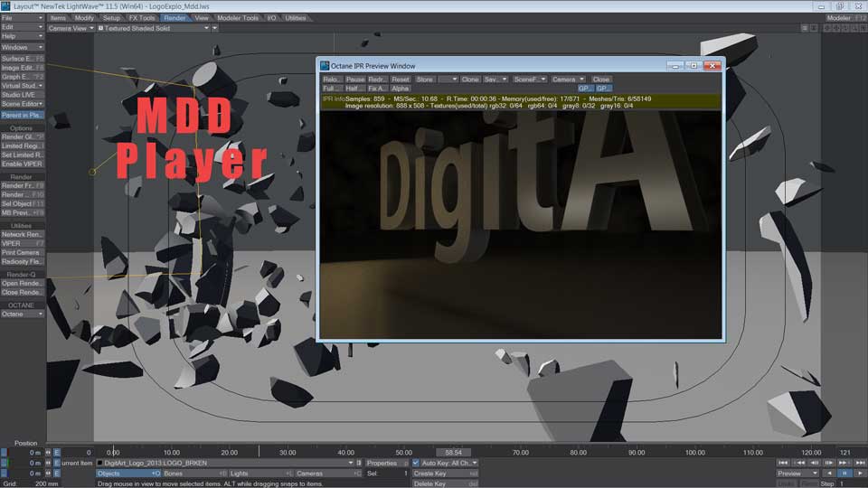This screenshot has width=868, height=488.
Task: Switch selection mode to Bones
Action: (x=195, y=474)
